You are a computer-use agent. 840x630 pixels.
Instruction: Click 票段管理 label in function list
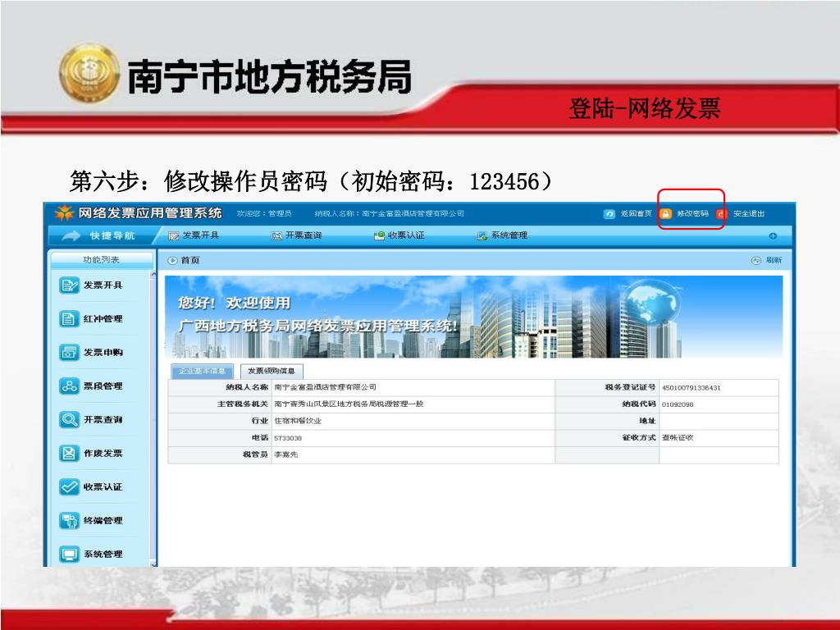tap(103, 386)
